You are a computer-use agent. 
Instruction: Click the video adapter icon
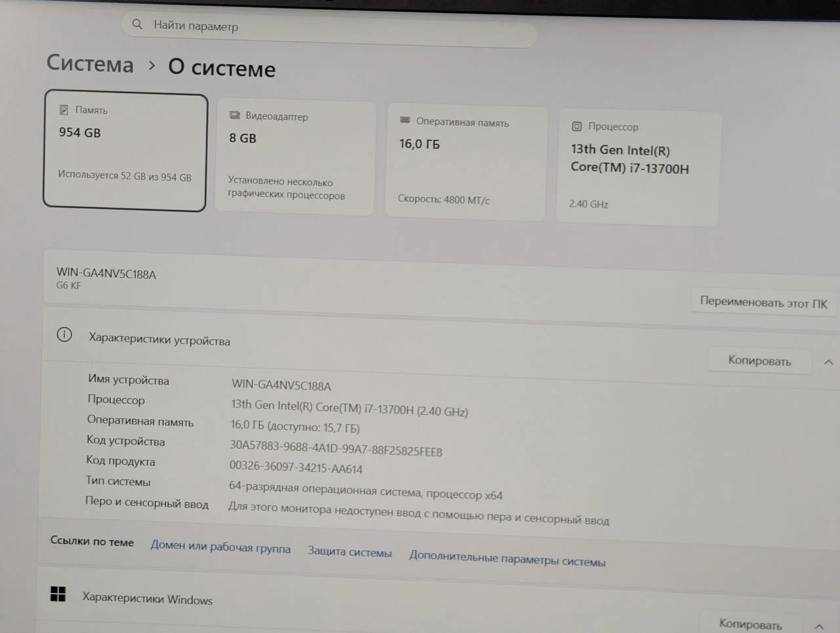point(234,115)
